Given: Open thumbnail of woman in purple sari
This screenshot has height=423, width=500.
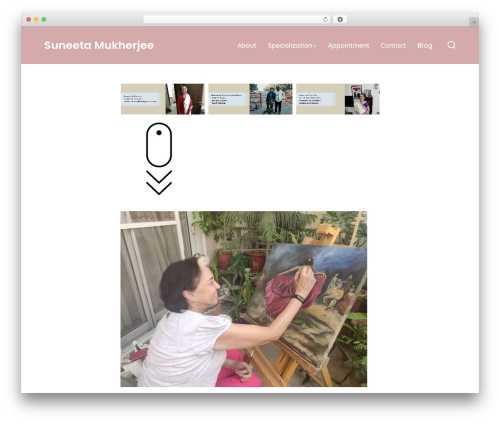Looking at the screenshot, I should 338,99.
